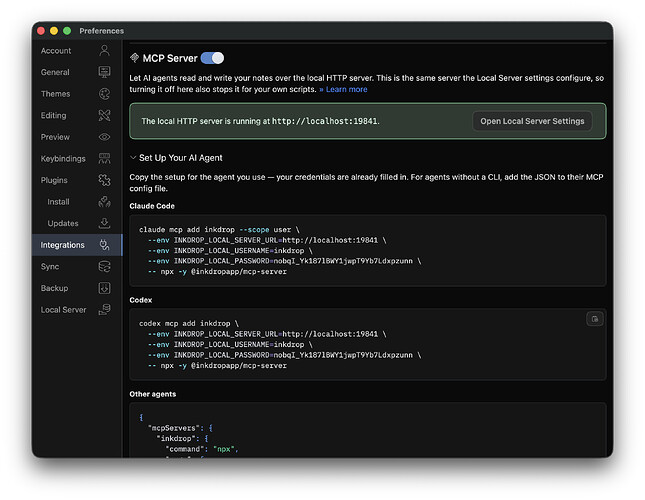
Task: Open the Backup preferences
Action: 77,288
